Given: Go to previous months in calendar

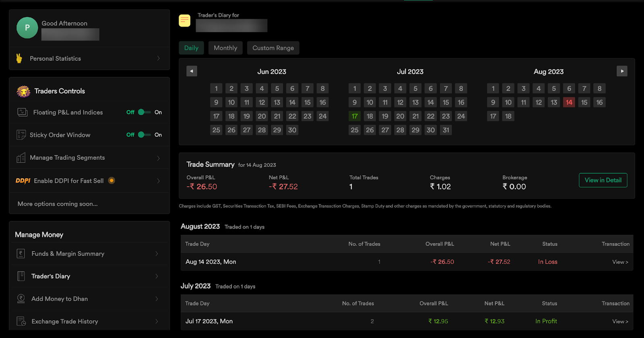Looking at the screenshot, I should pos(192,71).
